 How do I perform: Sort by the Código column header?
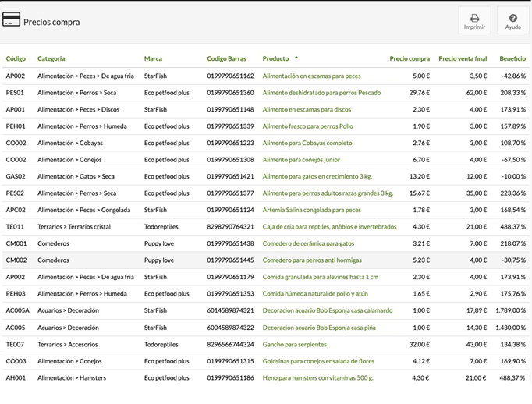tap(16, 58)
